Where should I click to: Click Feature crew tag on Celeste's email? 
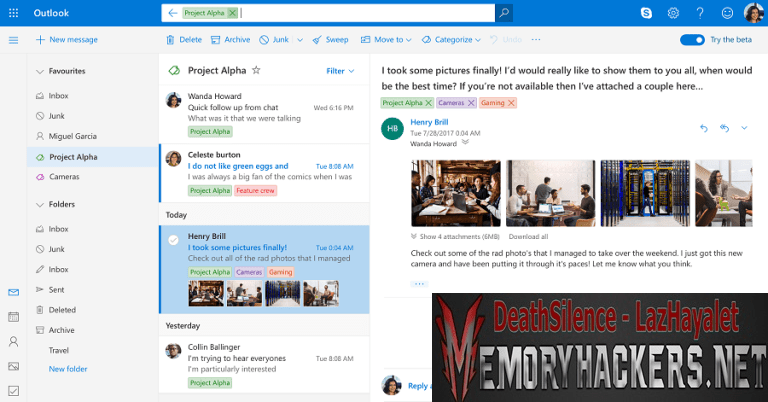tap(256, 191)
